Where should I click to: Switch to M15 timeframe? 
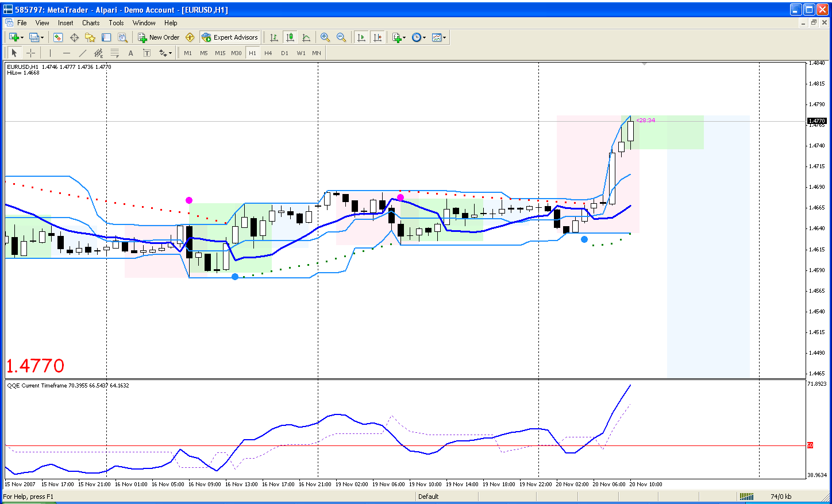[220, 53]
